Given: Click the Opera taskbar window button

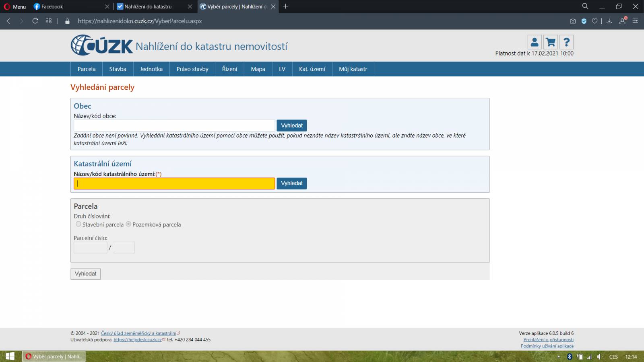Looking at the screenshot, I should [x=54, y=356].
